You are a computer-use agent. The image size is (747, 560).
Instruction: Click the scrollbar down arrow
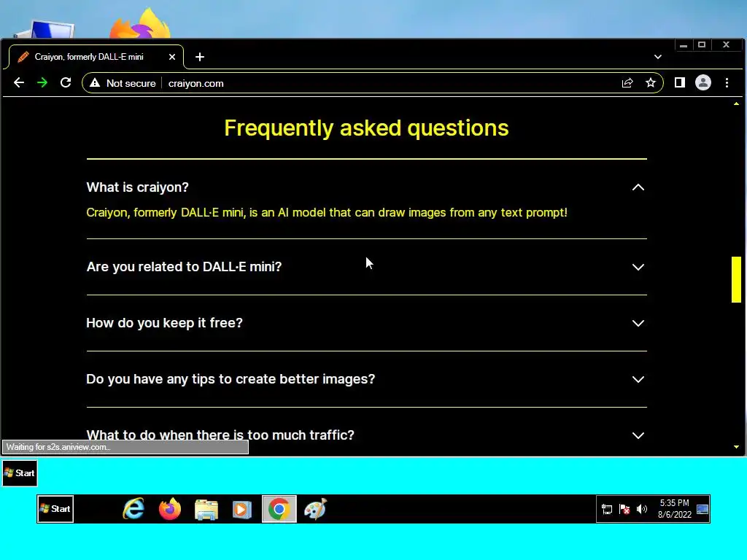[736, 447]
